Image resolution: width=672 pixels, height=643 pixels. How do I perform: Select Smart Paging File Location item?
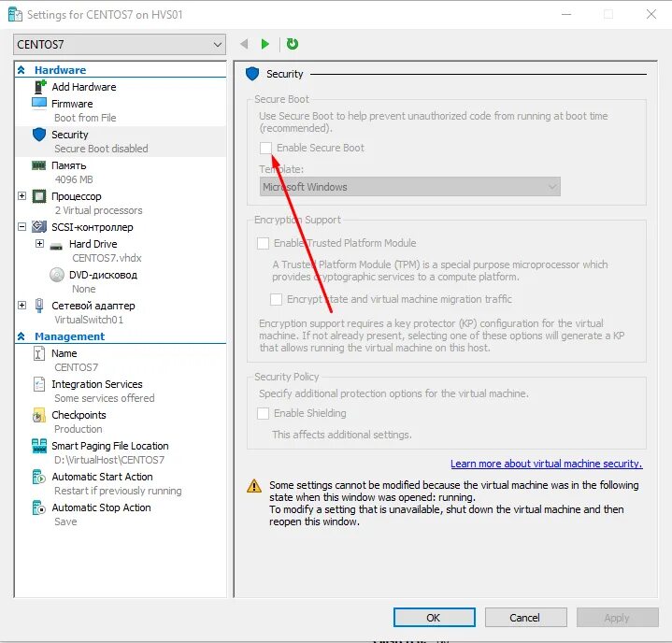tap(110, 446)
